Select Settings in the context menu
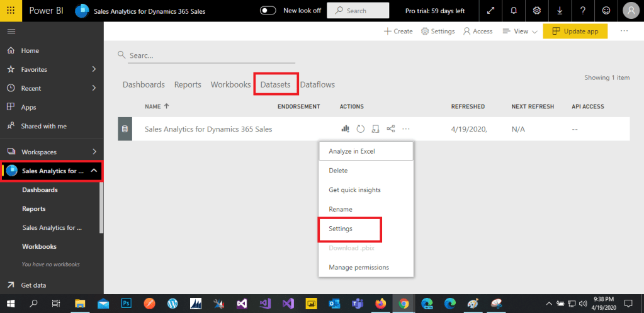The height and width of the screenshot is (313, 644). [x=341, y=229]
